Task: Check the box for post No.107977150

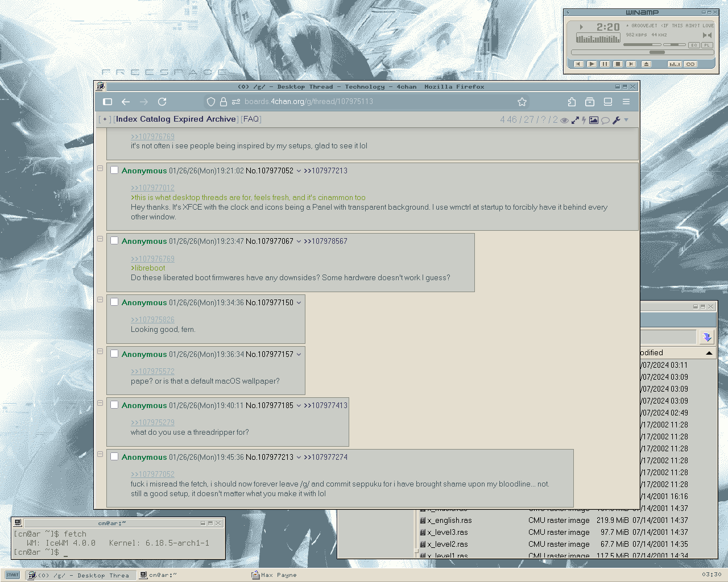Action: 114,302
